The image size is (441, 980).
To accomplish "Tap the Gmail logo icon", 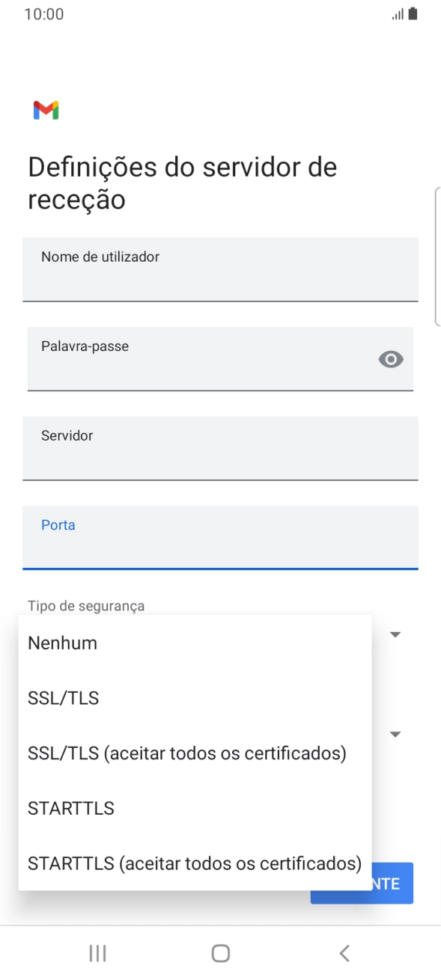I will 46,110.
